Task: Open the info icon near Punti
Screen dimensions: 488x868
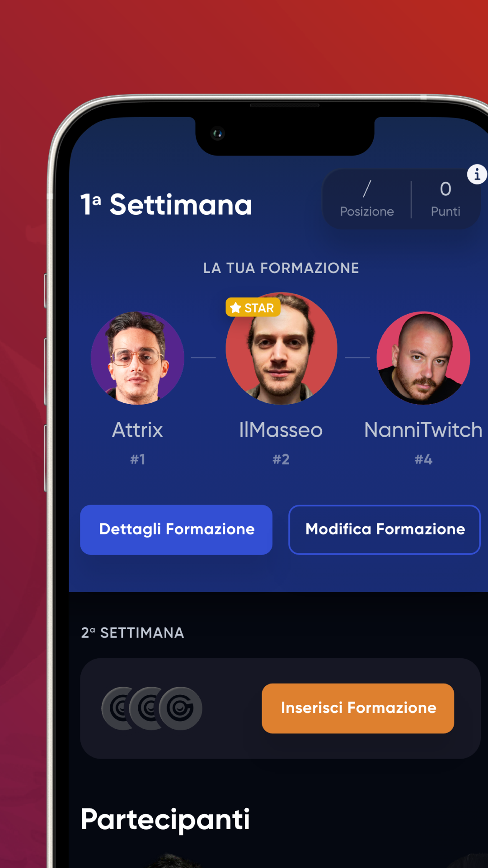Action: pyautogui.click(x=477, y=174)
